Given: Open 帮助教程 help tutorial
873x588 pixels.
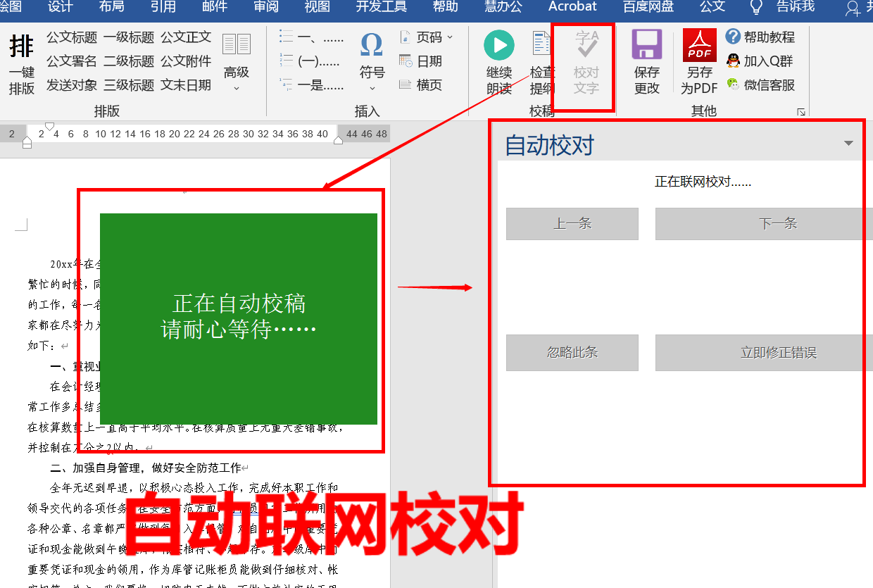Looking at the screenshot, I should coord(760,37).
